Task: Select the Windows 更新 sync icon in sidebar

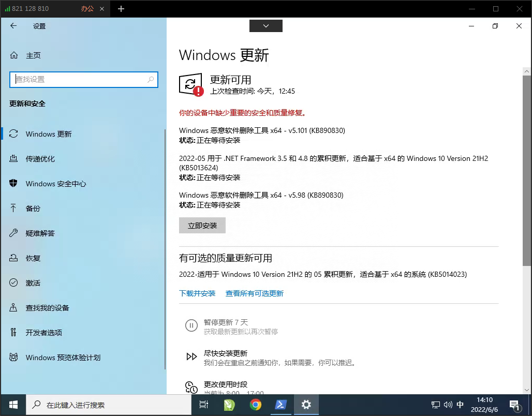Action: coord(13,133)
